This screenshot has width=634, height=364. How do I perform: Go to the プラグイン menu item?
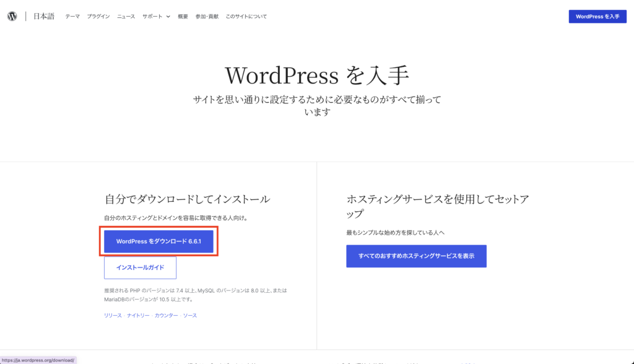(98, 17)
